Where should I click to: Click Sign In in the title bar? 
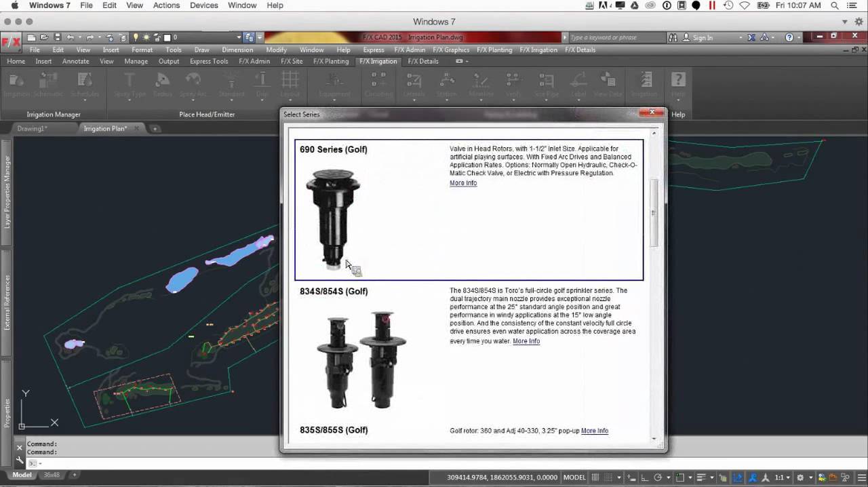pyautogui.click(x=703, y=37)
